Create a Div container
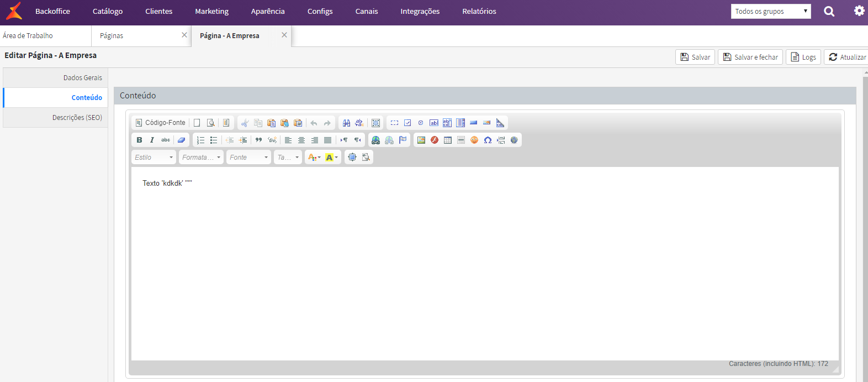This screenshot has width=868, height=382. tap(272, 140)
